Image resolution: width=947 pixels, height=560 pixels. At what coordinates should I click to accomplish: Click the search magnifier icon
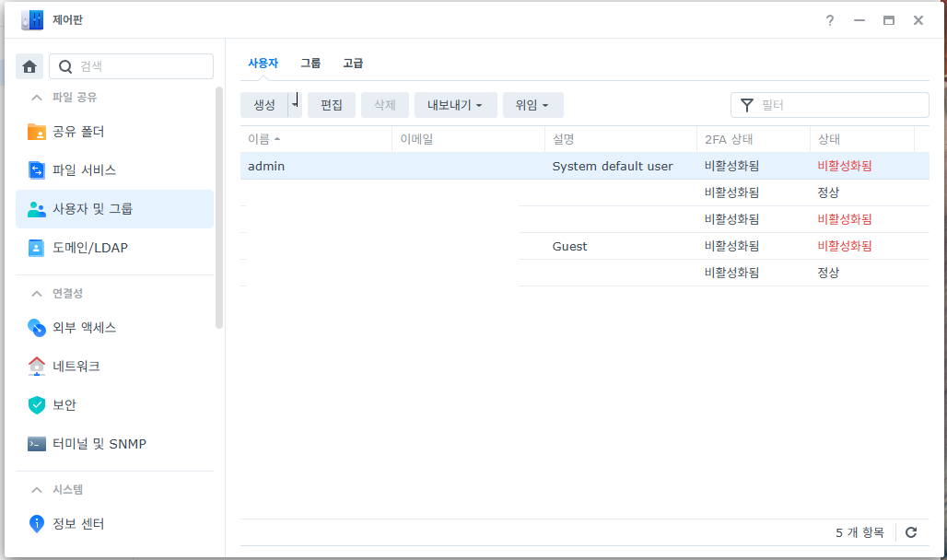click(x=65, y=66)
